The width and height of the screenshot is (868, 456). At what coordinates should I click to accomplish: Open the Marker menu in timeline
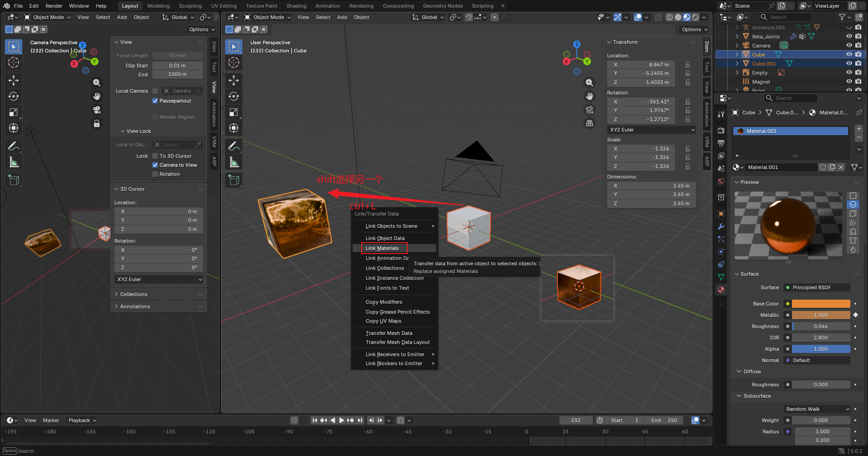pyautogui.click(x=51, y=420)
